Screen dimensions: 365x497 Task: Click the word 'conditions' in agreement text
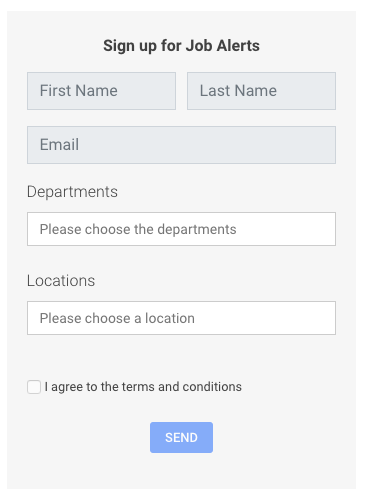pos(212,387)
